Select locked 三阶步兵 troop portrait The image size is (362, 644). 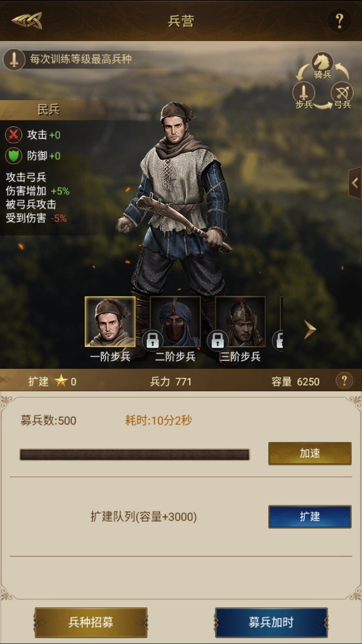[x=241, y=322]
